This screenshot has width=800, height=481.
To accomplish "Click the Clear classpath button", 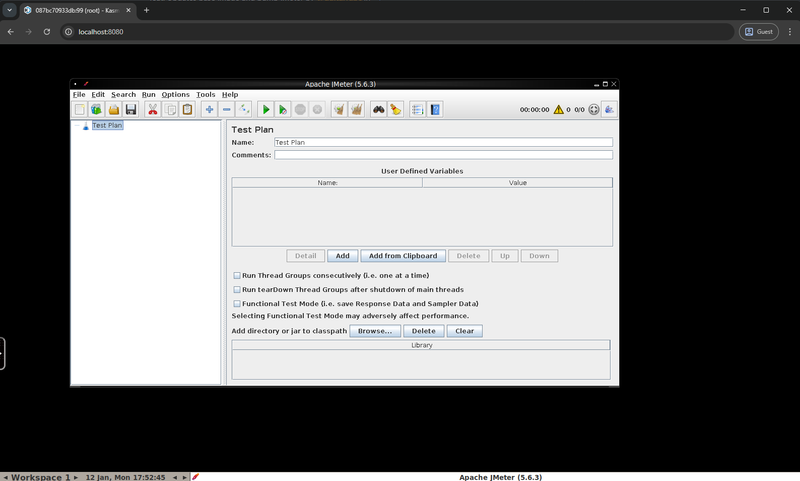I will pyautogui.click(x=464, y=331).
